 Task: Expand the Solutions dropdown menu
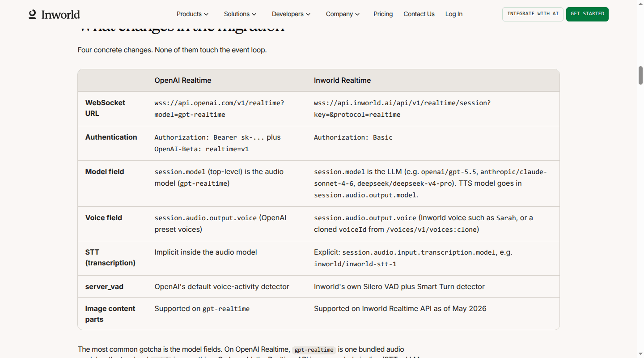coord(240,14)
